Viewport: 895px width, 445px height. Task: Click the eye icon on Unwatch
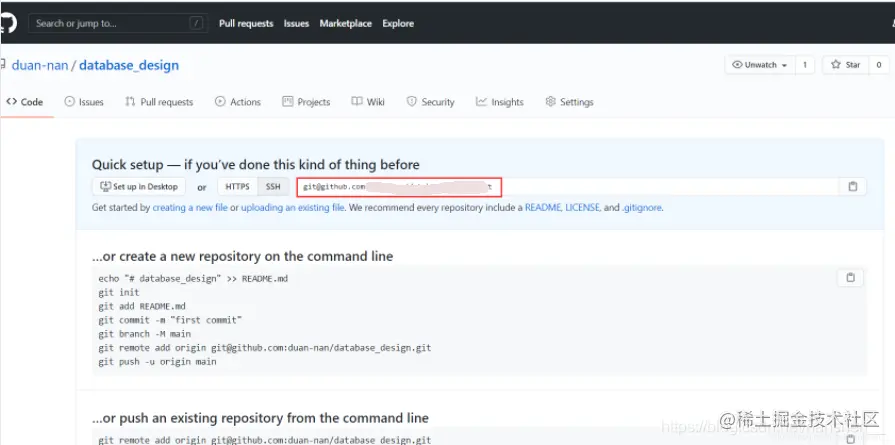tap(737, 65)
